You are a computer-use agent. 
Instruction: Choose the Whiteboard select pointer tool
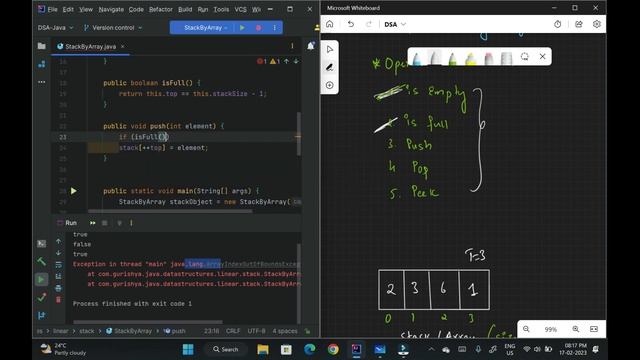click(330, 49)
